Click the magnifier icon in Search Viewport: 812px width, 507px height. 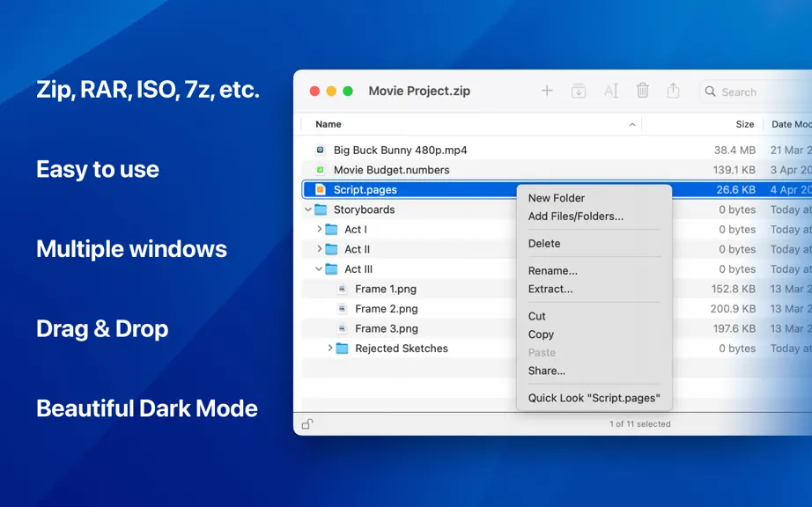[x=711, y=92]
